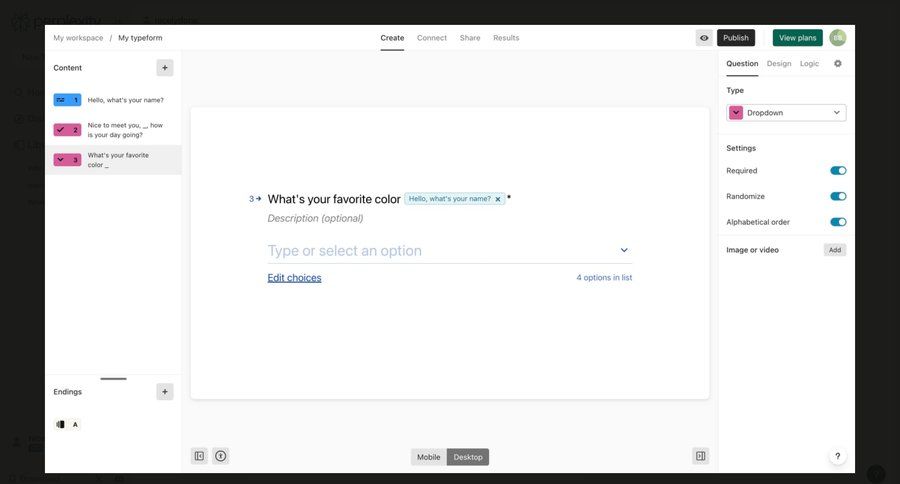Switch to the Connect tab
The width and height of the screenshot is (900, 484).
coord(432,38)
